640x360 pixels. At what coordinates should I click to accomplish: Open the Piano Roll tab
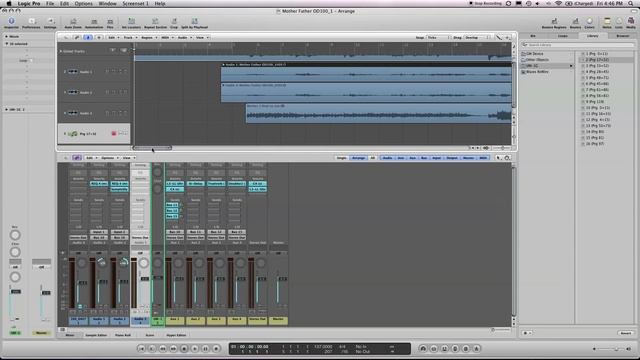point(123,335)
